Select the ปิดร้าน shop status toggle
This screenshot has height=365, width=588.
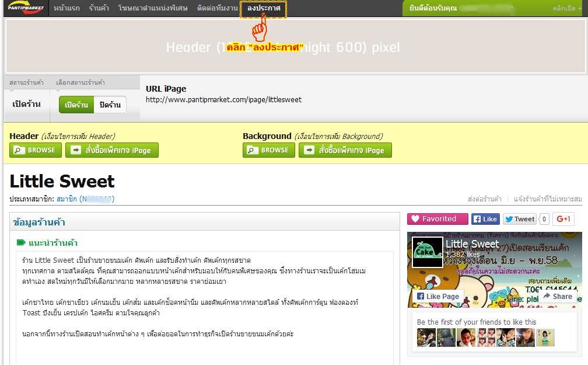pyautogui.click(x=110, y=105)
